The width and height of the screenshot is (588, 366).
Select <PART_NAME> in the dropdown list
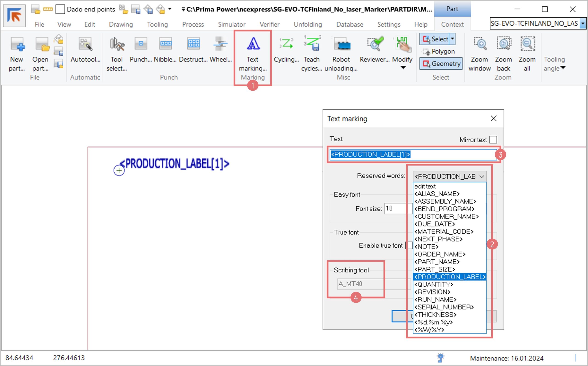point(437,262)
